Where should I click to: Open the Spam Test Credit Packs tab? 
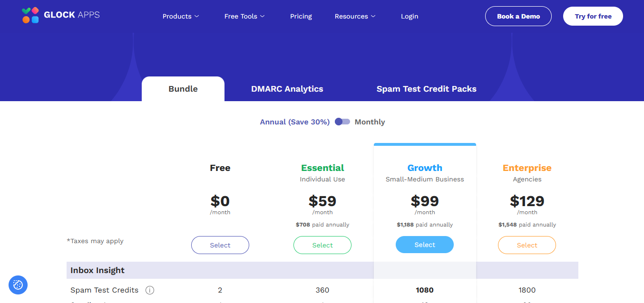coord(426,89)
